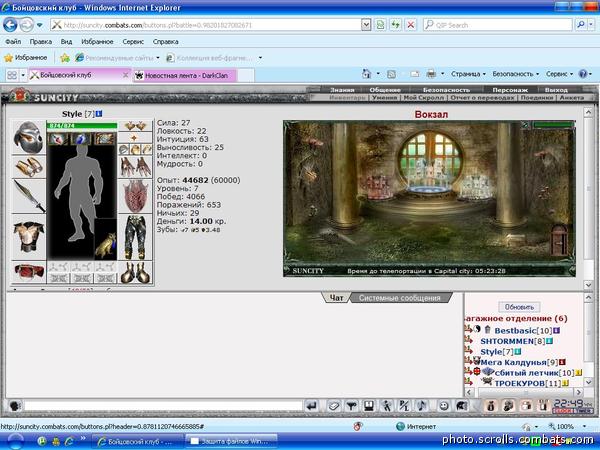The image size is (600, 450).
Task: Click the gloves equipment slot
Action: click(135, 167)
